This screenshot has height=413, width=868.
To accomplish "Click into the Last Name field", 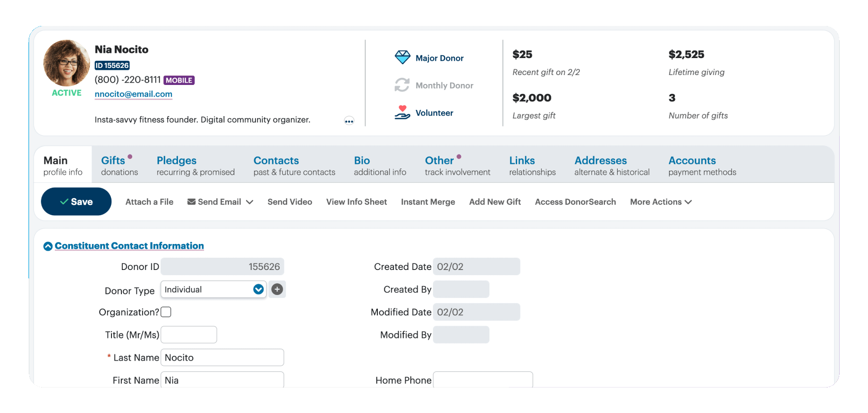I will (x=222, y=358).
